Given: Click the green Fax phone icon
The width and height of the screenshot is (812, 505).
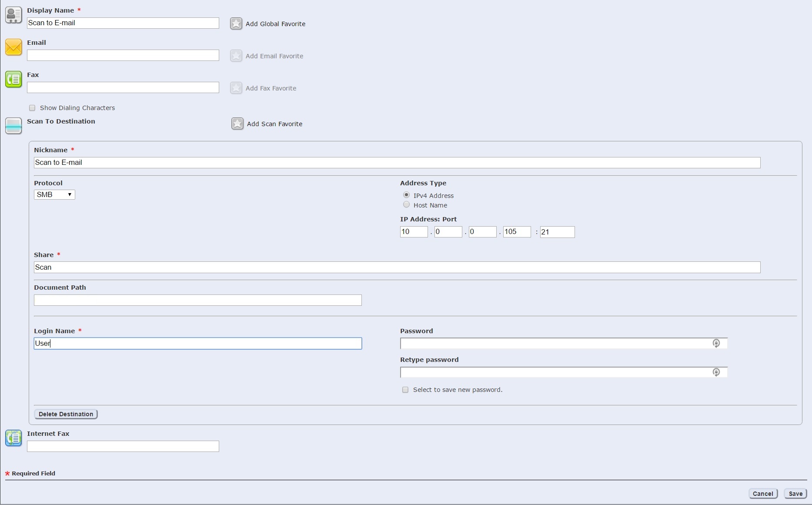Looking at the screenshot, I should point(13,80).
